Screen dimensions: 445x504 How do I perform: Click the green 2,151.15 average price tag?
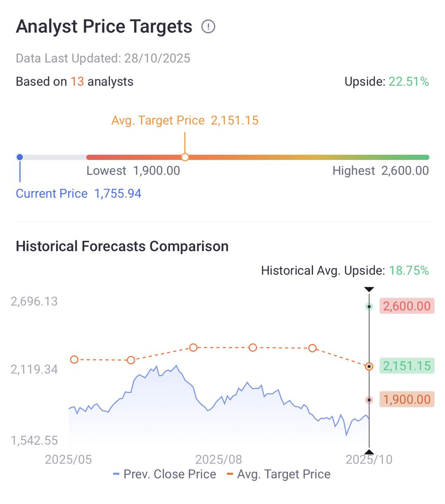coord(407,366)
